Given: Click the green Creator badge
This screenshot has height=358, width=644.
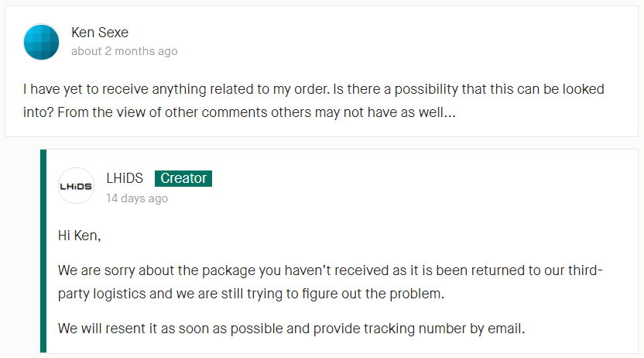Looking at the screenshot, I should point(183,178).
